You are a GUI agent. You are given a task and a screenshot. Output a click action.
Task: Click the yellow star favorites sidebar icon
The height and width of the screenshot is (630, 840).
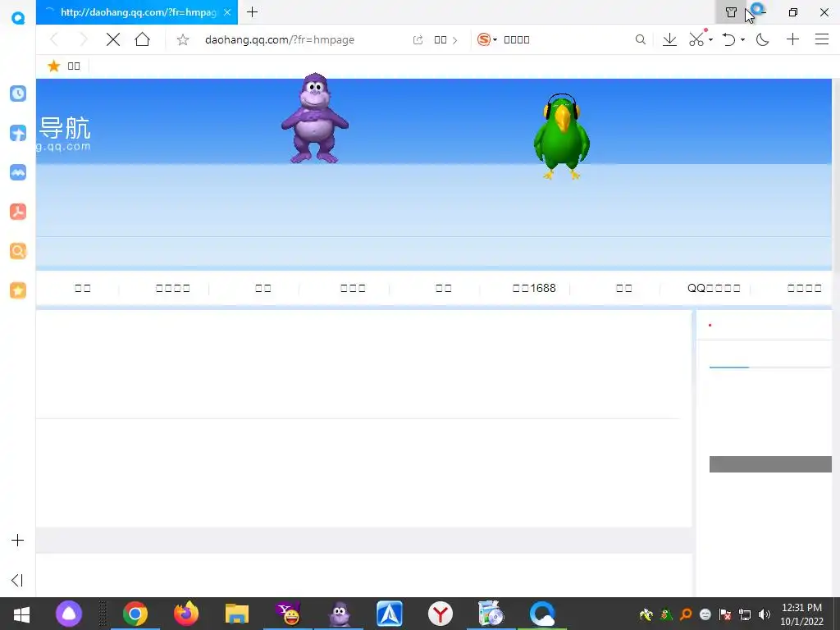18,290
